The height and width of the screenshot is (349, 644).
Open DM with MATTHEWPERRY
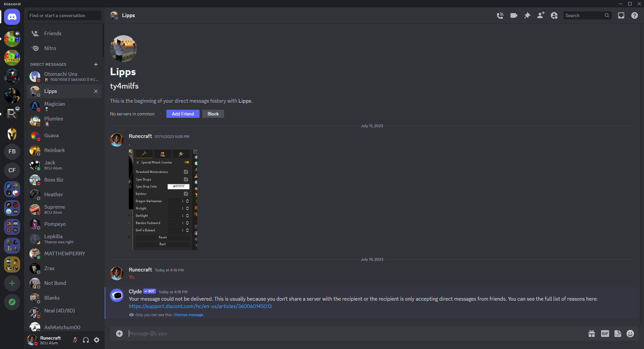pos(64,254)
